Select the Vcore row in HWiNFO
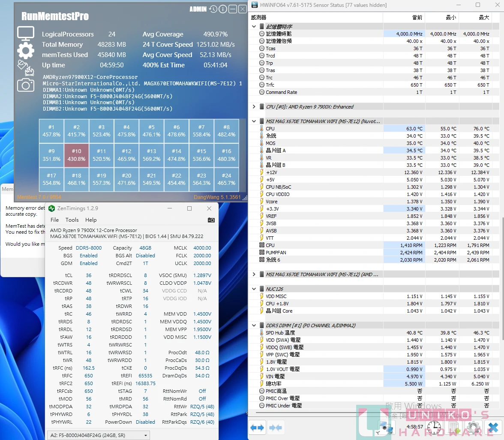Image resolution: width=504 pixels, height=440 pixels. [x=374, y=202]
